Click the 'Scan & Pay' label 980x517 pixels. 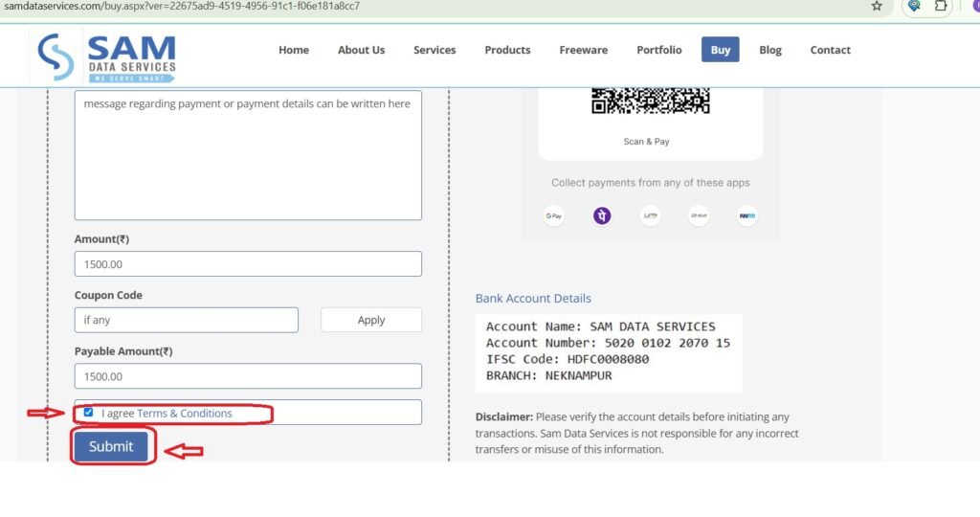coord(646,142)
